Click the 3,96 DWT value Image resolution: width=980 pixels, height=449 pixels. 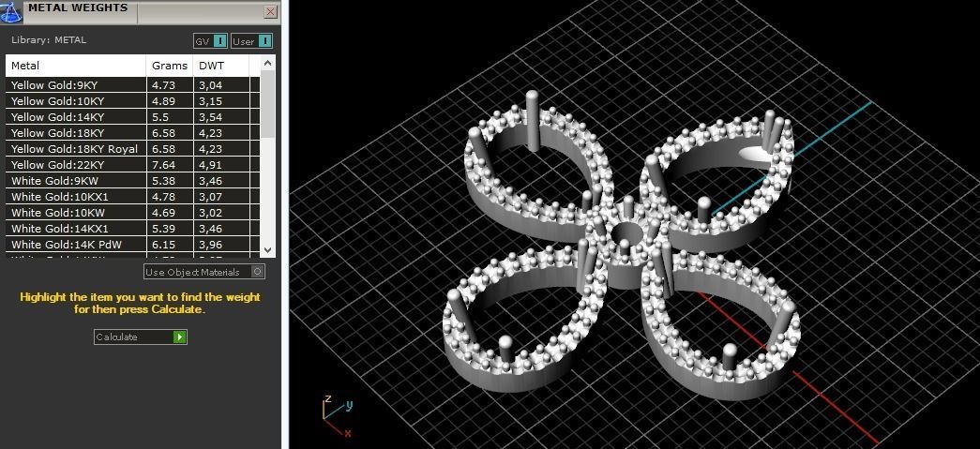pos(211,246)
